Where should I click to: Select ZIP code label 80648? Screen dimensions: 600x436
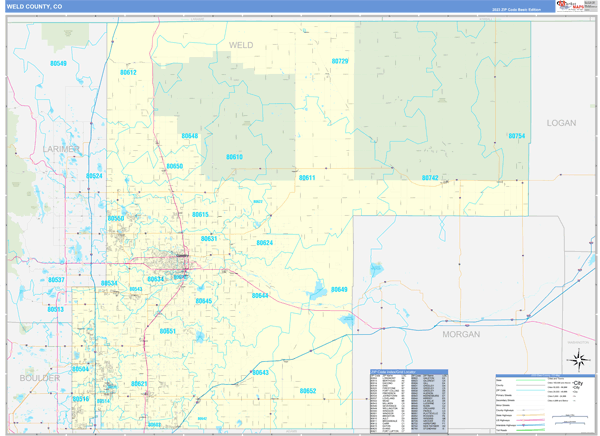point(190,136)
